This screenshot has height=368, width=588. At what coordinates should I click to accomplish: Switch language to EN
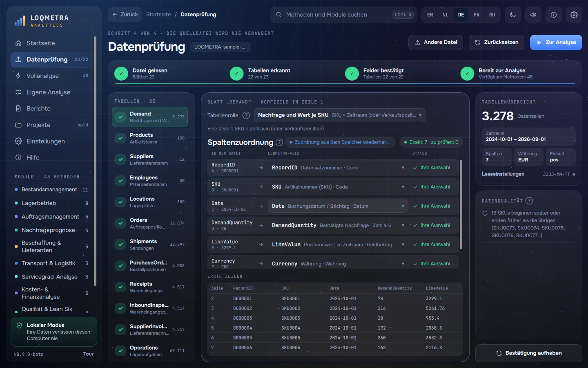click(x=430, y=15)
